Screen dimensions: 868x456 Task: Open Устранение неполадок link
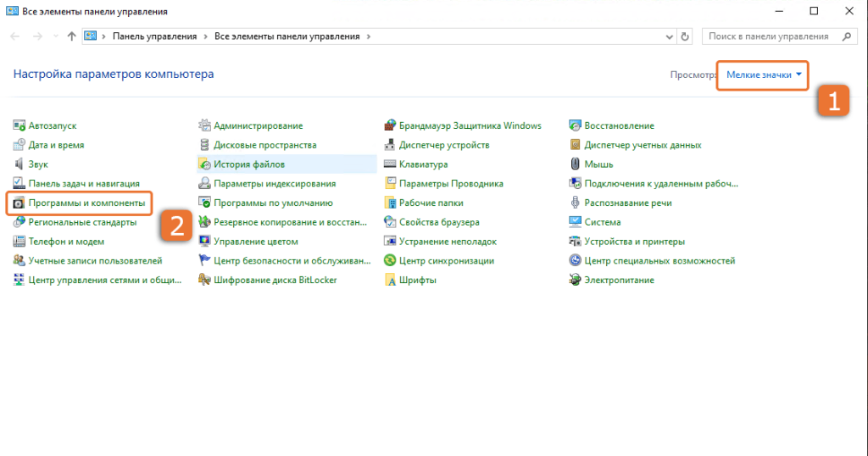point(448,242)
